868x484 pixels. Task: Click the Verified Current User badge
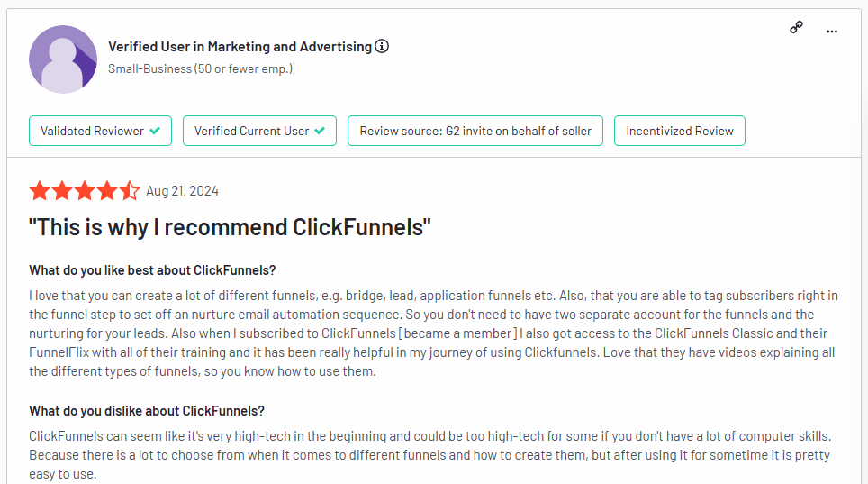coord(259,131)
